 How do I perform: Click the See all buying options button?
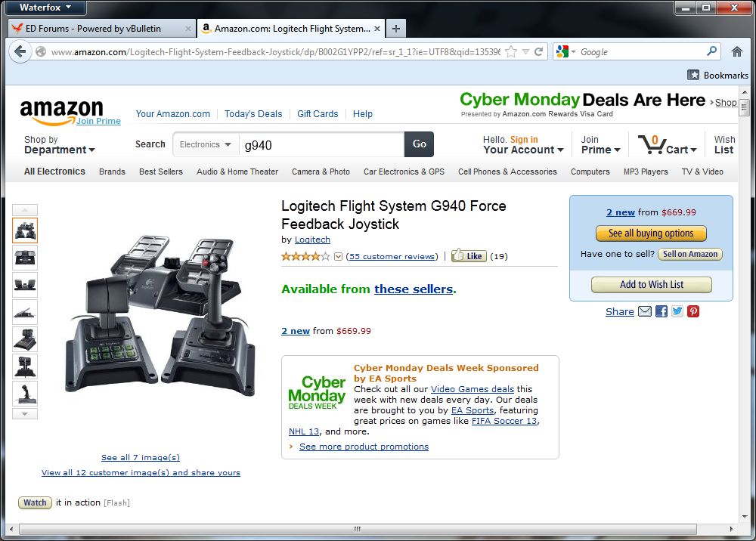(651, 233)
